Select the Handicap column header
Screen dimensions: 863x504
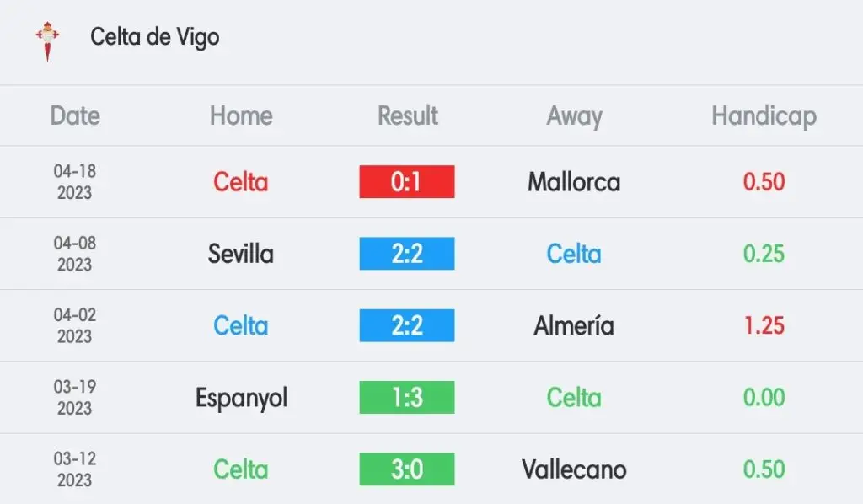764,116
